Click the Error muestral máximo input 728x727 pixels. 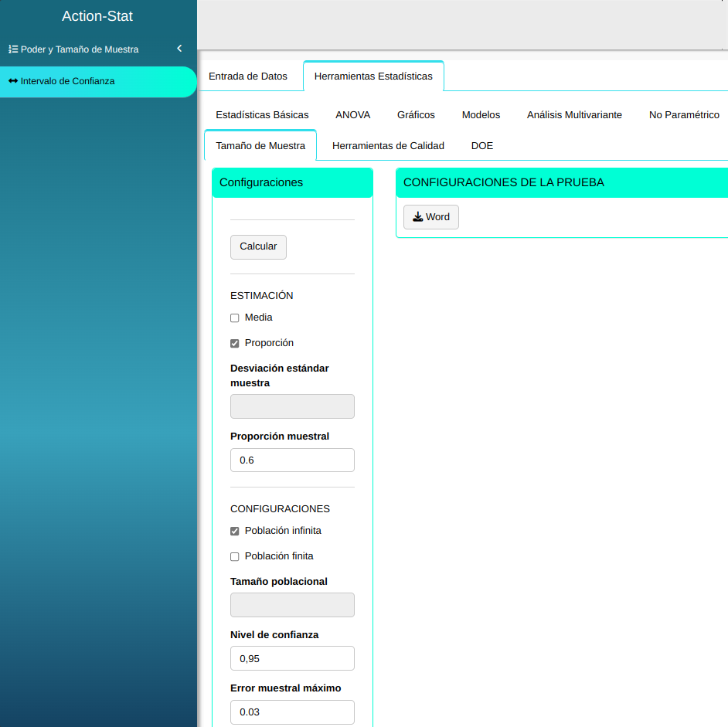(292, 712)
